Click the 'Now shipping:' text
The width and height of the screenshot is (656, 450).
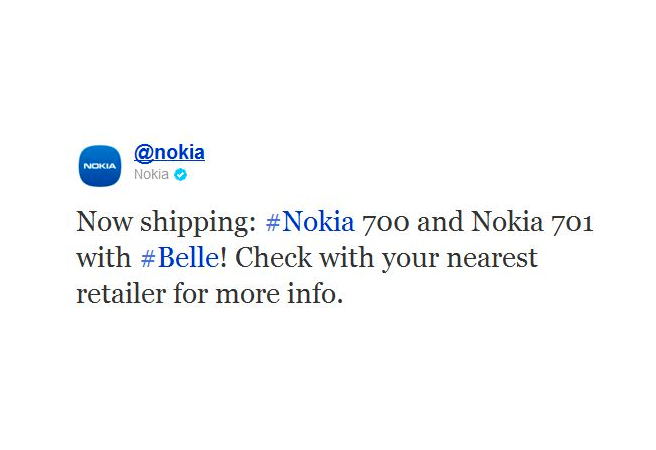[x=167, y=223]
